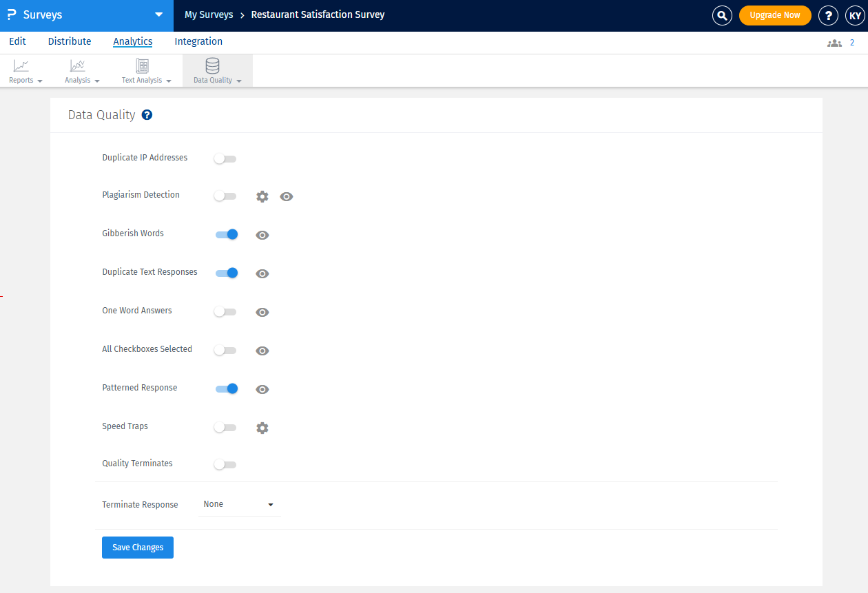Click the Data Quality database icon
868x593 pixels.
212,66
